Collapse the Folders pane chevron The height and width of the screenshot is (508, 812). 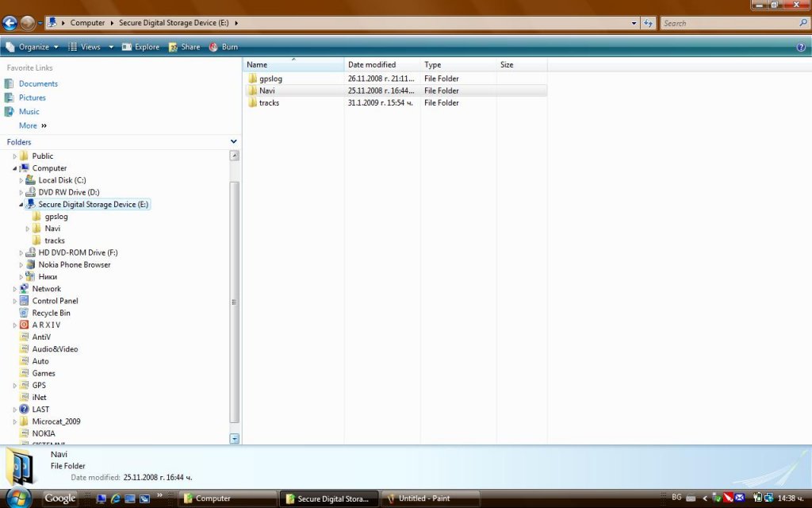pos(234,141)
